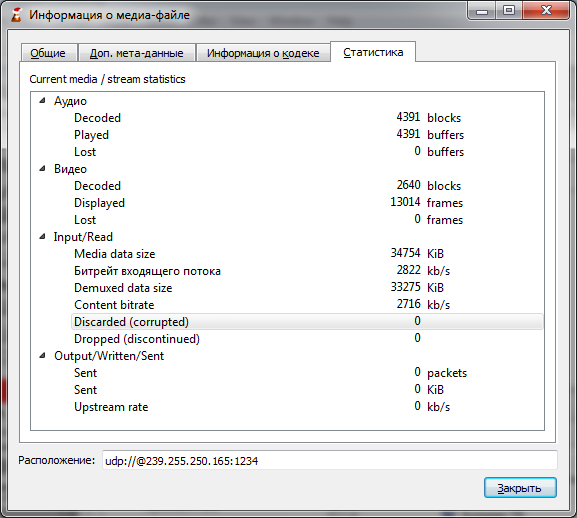Collapse the Input/Read tree section

(42, 237)
